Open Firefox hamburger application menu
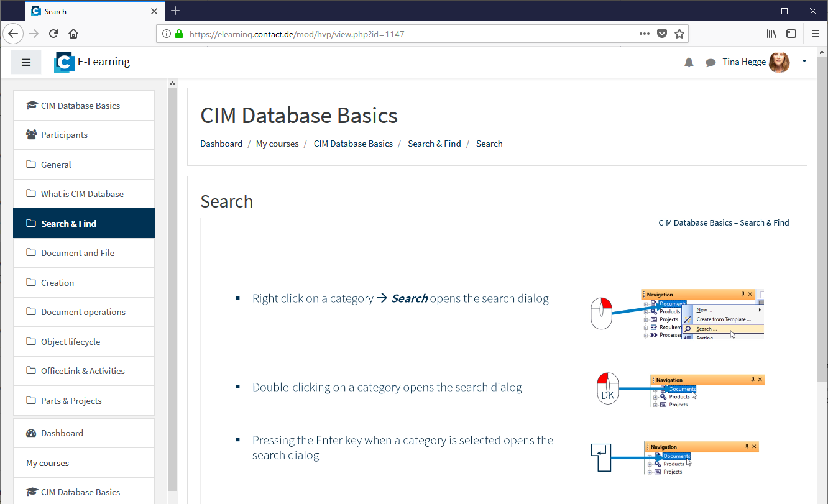828x504 pixels. pos(816,34)
